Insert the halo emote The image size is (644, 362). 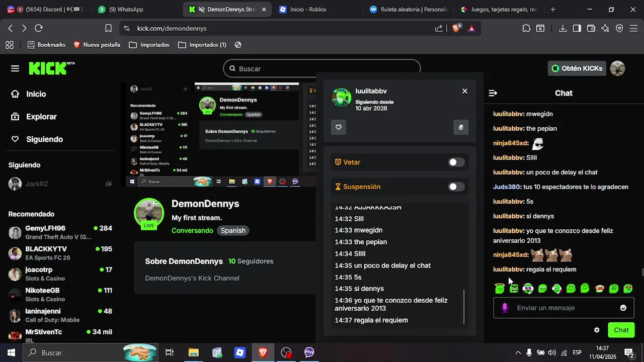point(500,289)
